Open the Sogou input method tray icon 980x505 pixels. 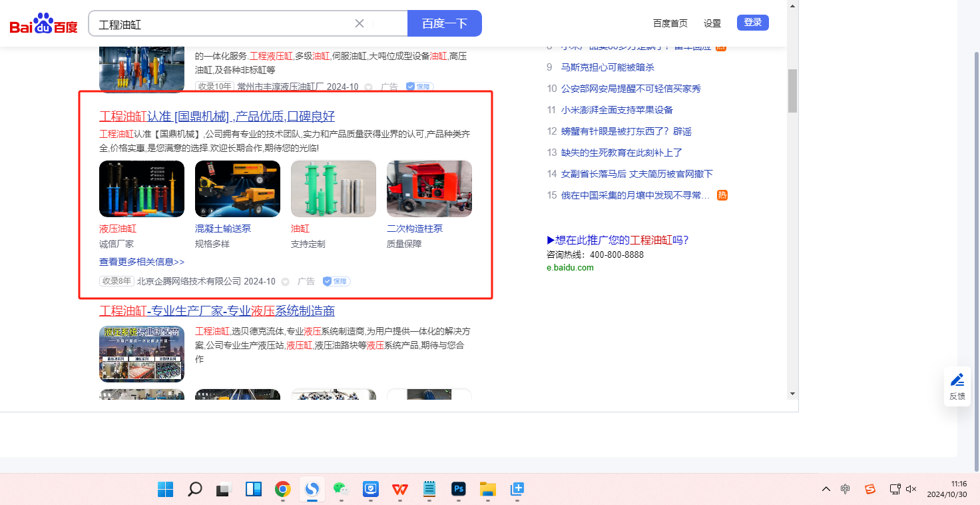click(x=869, y=490)
